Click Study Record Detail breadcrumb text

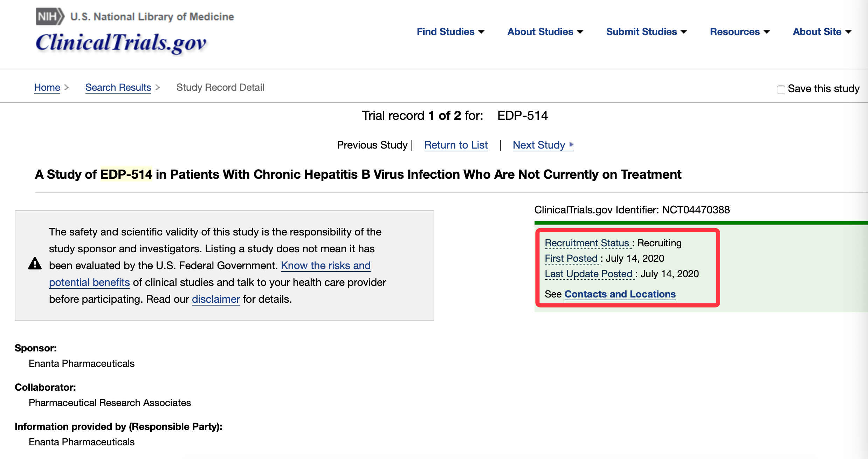(220, 87)
